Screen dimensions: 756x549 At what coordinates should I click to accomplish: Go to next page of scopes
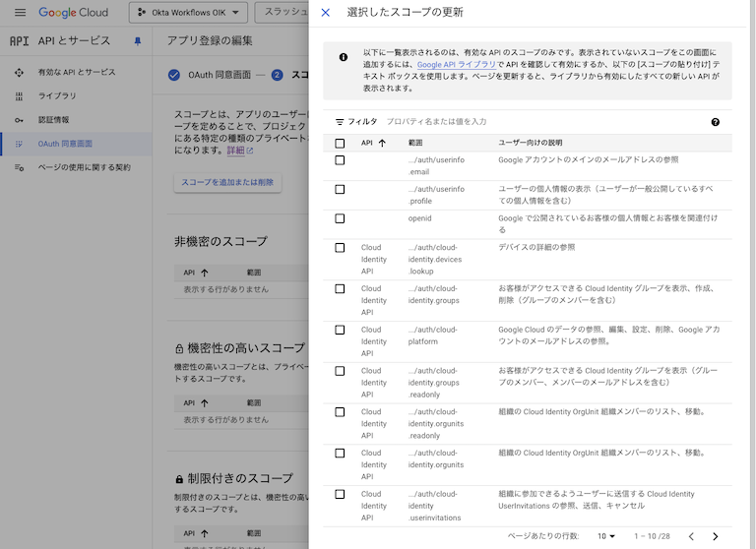[x=716, y=536]
